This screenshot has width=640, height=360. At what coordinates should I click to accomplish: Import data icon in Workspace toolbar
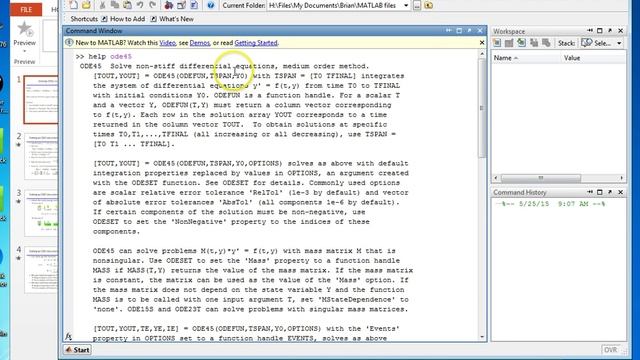(x=521, y=42)
